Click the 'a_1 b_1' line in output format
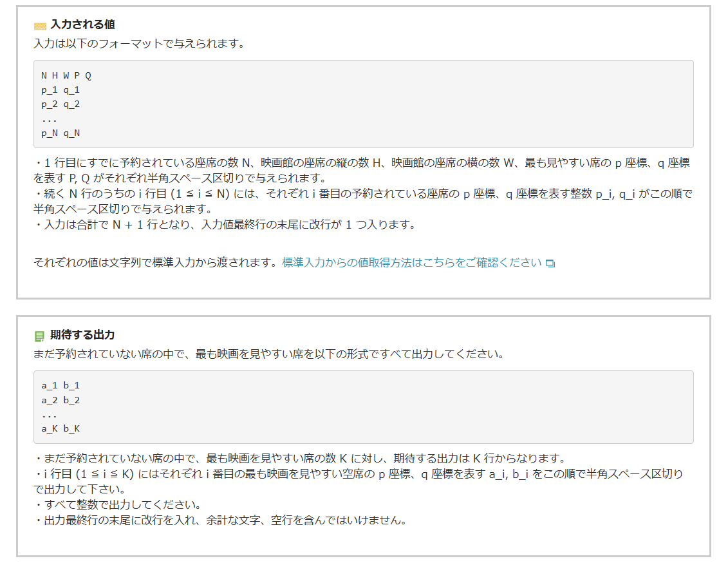 (x=61, y=385)
